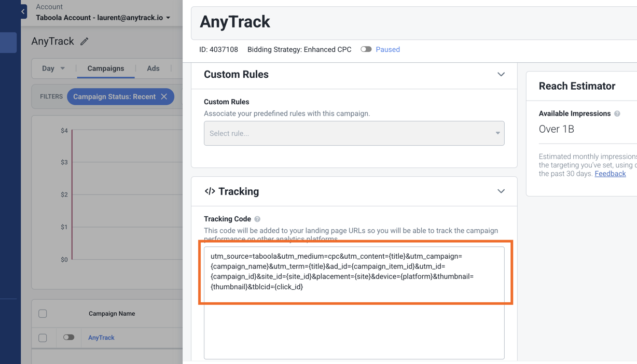Switch to the Campaigns tab
This screenshot has width=637, height=364.
[106, 68]
